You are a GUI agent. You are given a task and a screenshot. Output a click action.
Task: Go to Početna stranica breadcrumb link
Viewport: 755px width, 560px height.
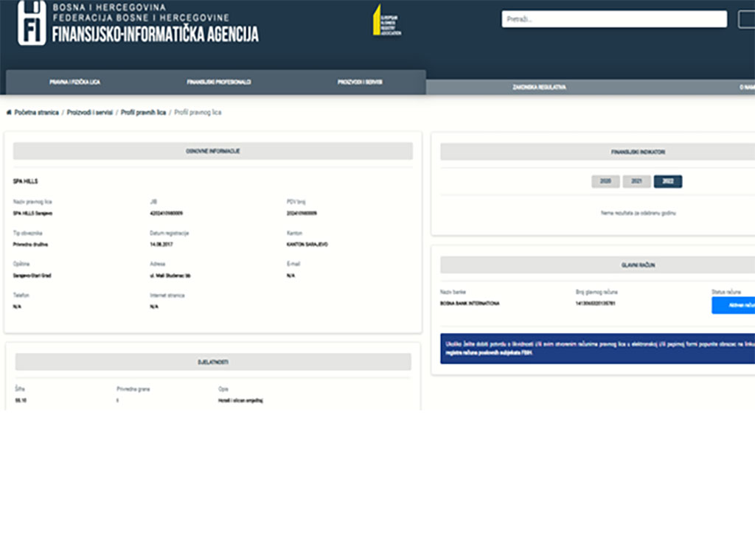pyautogui.click(x=36, y=113)
